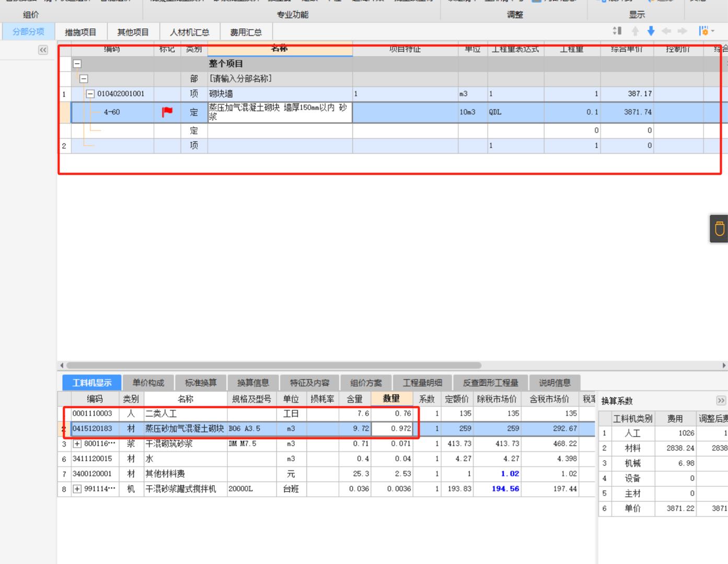Click the scrollbar left arrow under main table
The height and width of the screenshot is (564, 728).
[x=62, y=366]
